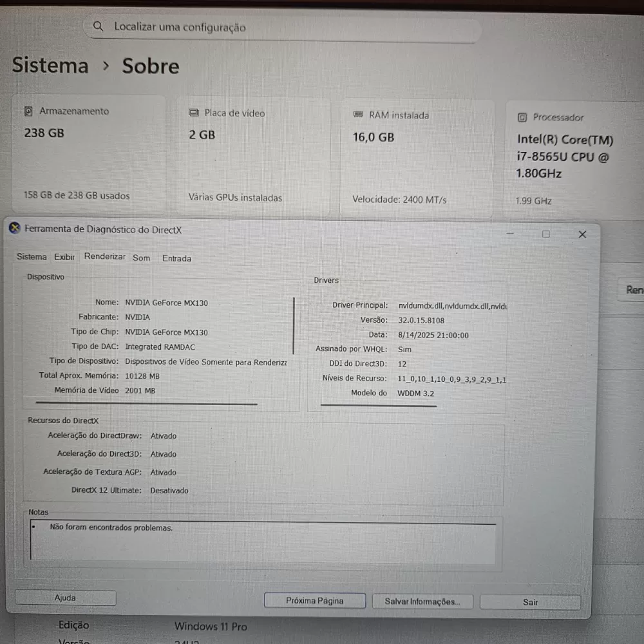Click Salvar Informações... to export the report
The width and height of the screenshot is (644, 644).
[x=422, y=601]
